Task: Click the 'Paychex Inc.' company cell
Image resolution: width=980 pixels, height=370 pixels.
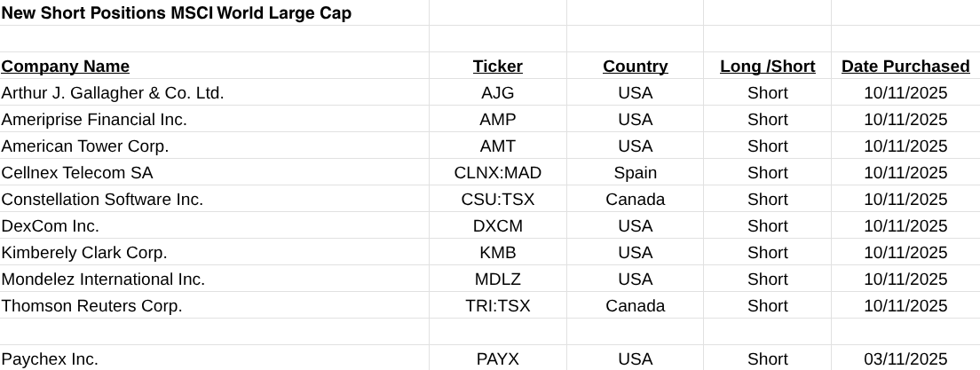Action: [x=50, y=359]
